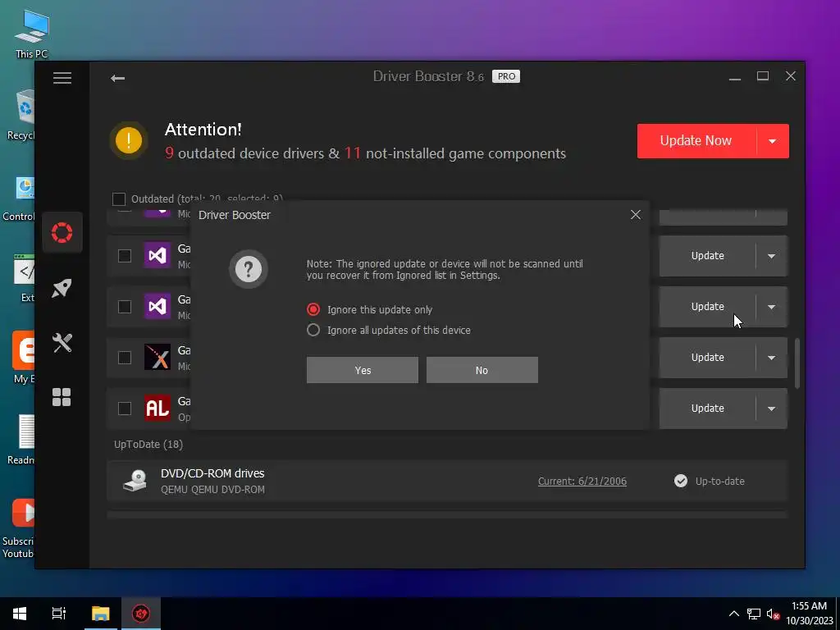Open the Action Center grid icon
This screenshot has width=840, height=630.
point(62,397)
